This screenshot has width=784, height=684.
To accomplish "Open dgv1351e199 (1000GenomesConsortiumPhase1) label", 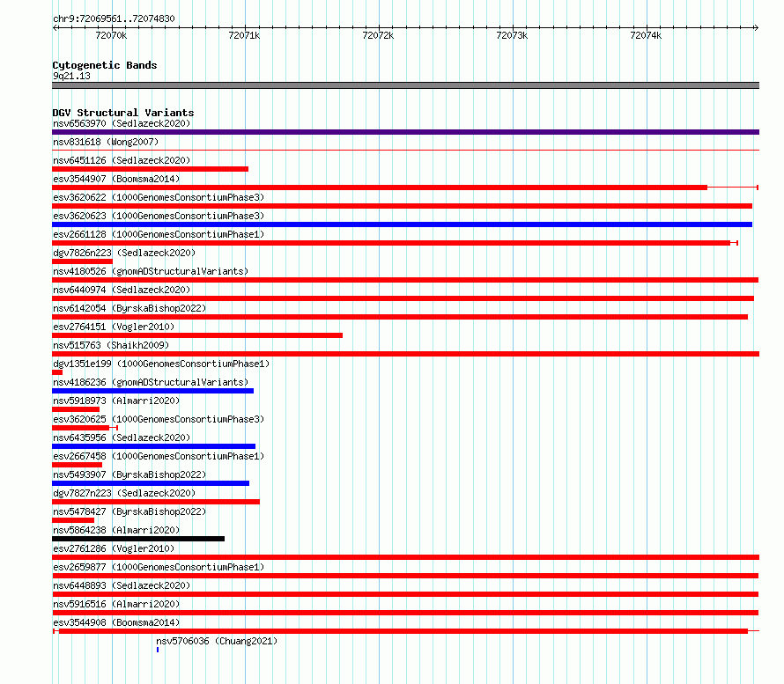I will click(161, 364).
